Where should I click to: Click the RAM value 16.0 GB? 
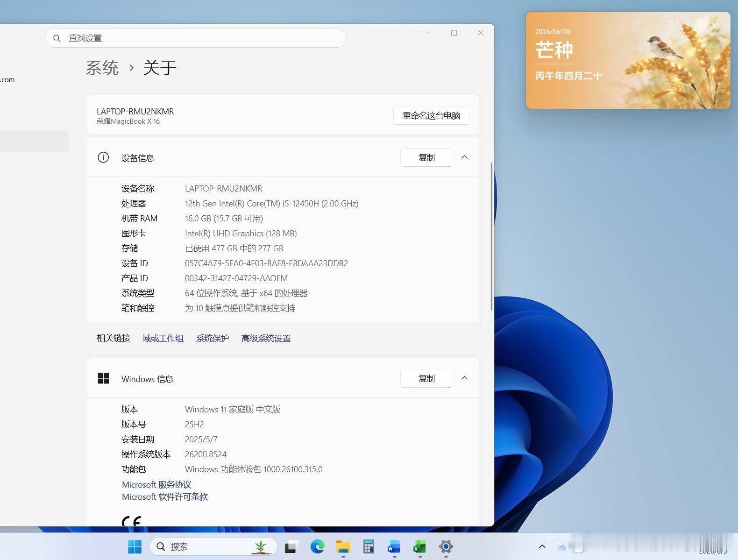click(x=224, y=219)
